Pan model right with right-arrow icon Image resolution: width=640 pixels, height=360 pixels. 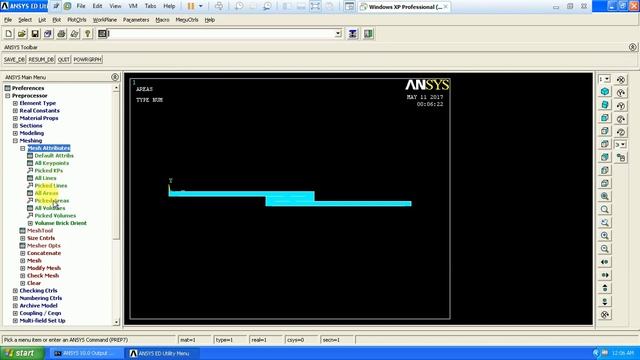pyautogui.click(x=605, y=275)
